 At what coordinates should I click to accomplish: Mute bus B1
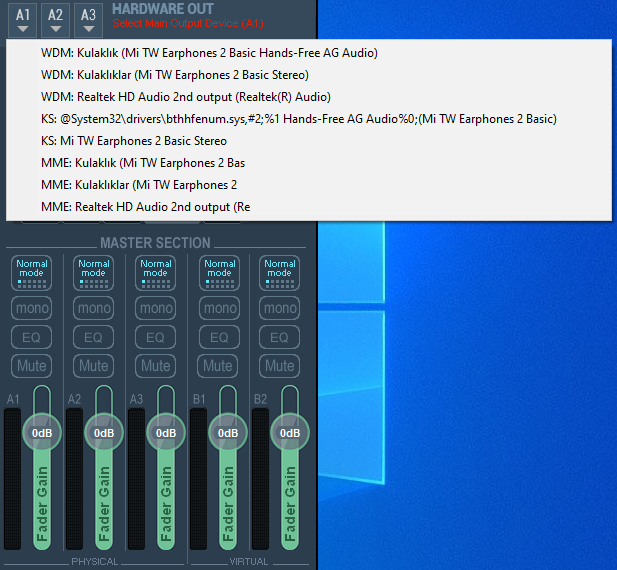point(218,366)
